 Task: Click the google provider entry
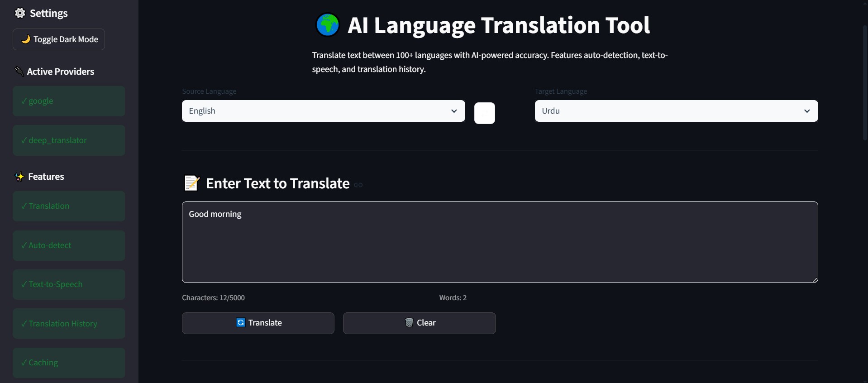click(69, 101)
